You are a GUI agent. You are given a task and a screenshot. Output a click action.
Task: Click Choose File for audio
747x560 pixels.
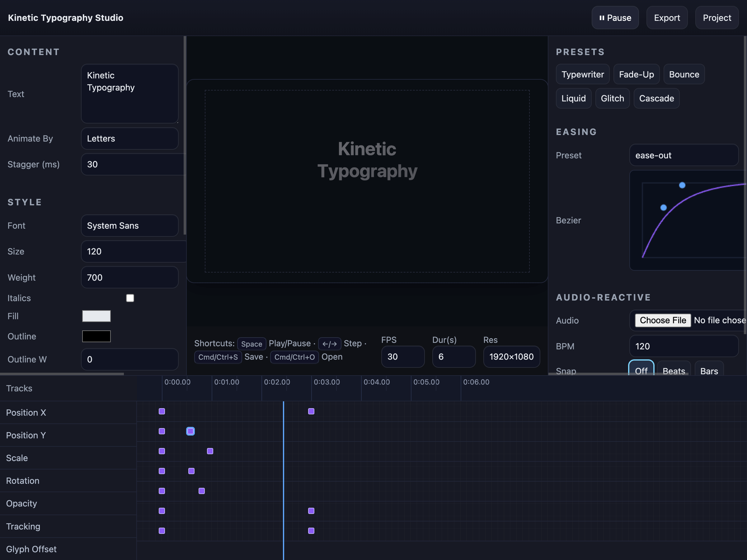[x=663, y=320]
